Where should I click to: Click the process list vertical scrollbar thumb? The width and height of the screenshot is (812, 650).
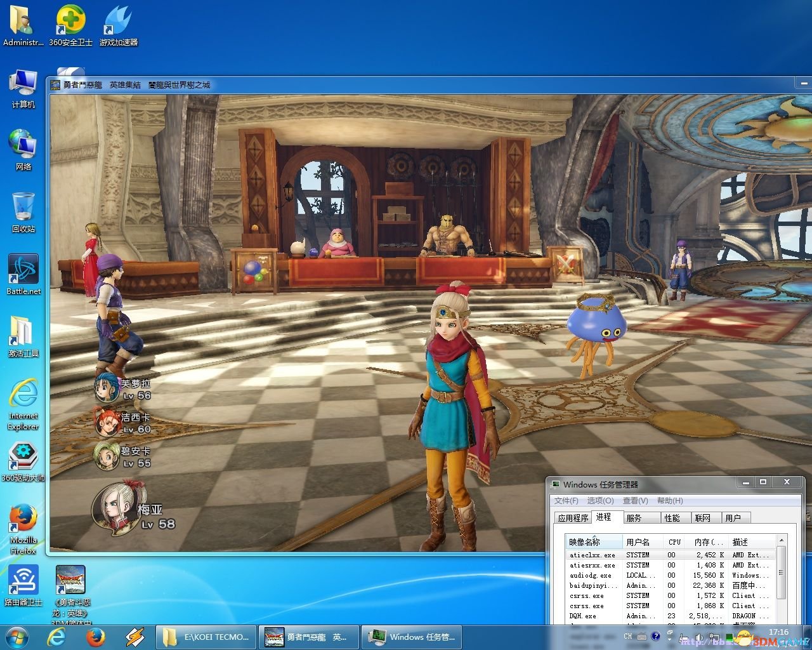(x=782, y=572)
